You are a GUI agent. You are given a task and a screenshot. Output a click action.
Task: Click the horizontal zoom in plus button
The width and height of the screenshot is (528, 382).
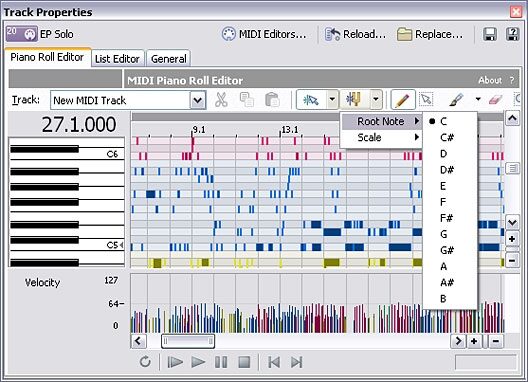474,341
